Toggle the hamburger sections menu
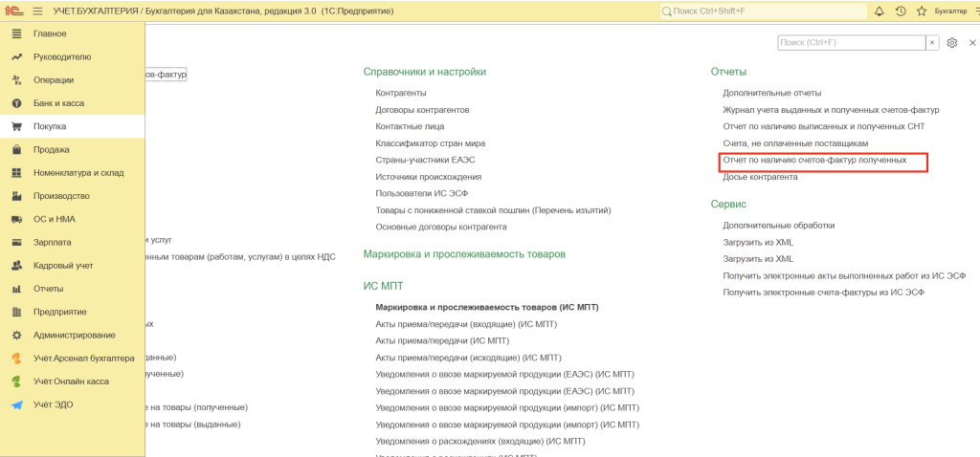 [38, 11]
